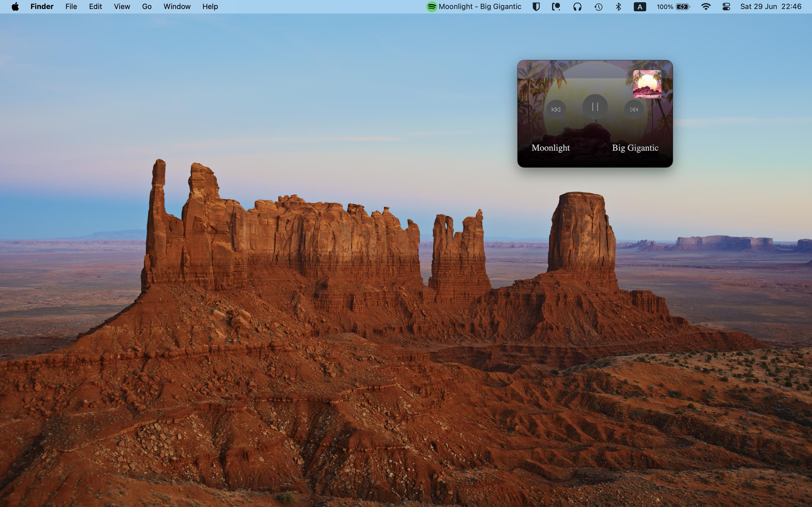
Task: Open the Go menu
Action: [147, 7]
